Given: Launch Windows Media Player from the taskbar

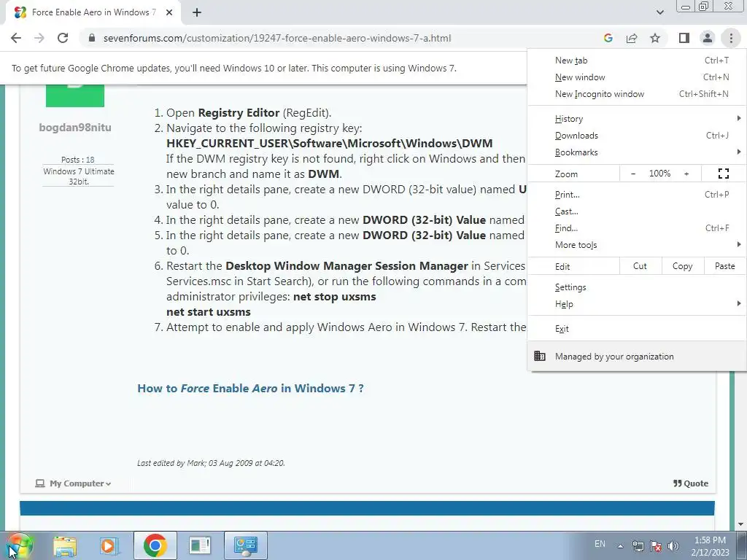Looking at the screenshot, I should tap(109, 545).
